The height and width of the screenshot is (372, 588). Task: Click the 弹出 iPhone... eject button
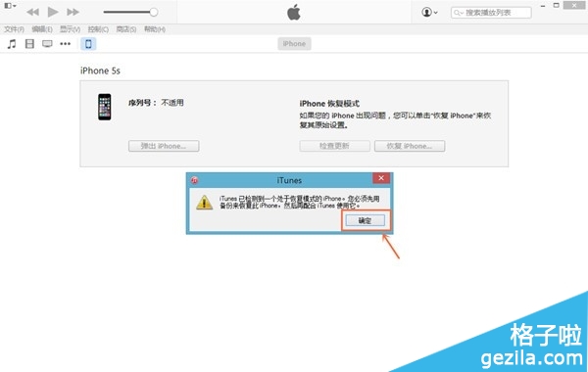point(164,146)
